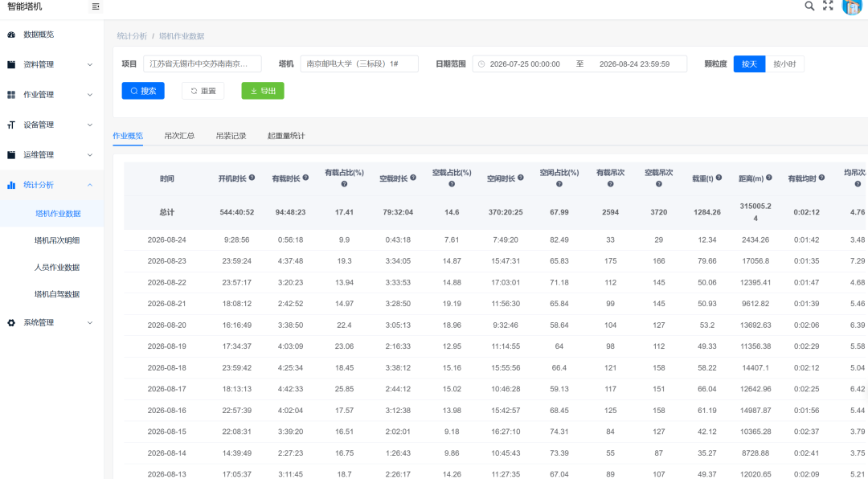868x479 pixels.
Task: Expand the 作业管理 menu
Action: tap(90, 95)
